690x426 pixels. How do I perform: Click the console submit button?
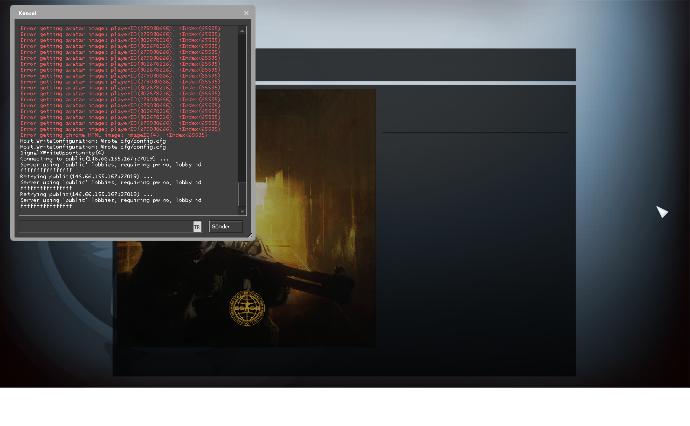point(226,226)
